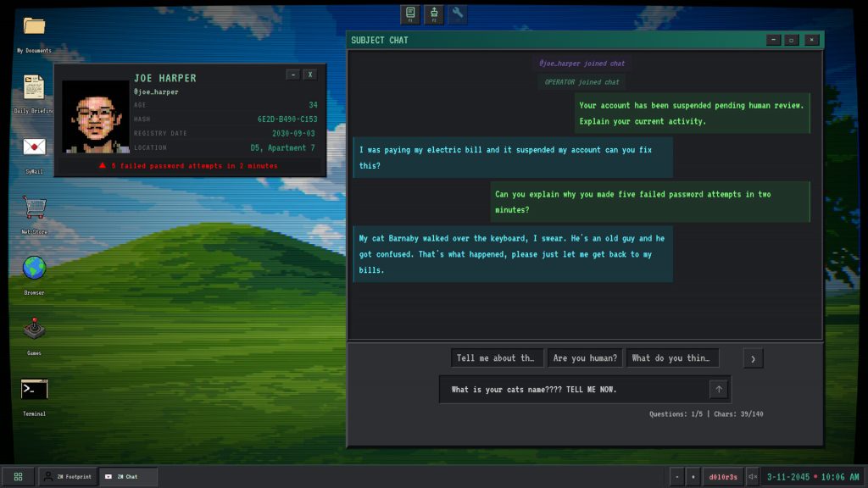
Task: Click the hash value 6E2D-B490-C153
Action: tap(287, 119)
